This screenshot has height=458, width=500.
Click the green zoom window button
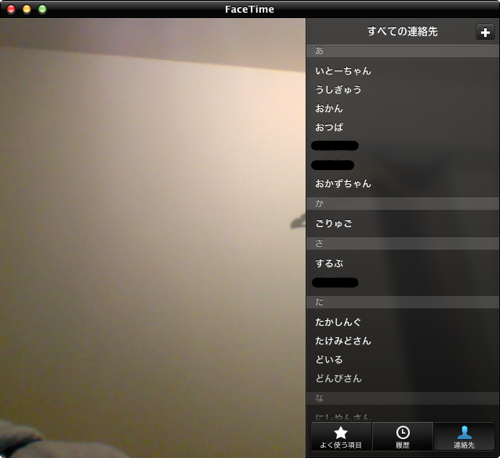click(42, 9)
